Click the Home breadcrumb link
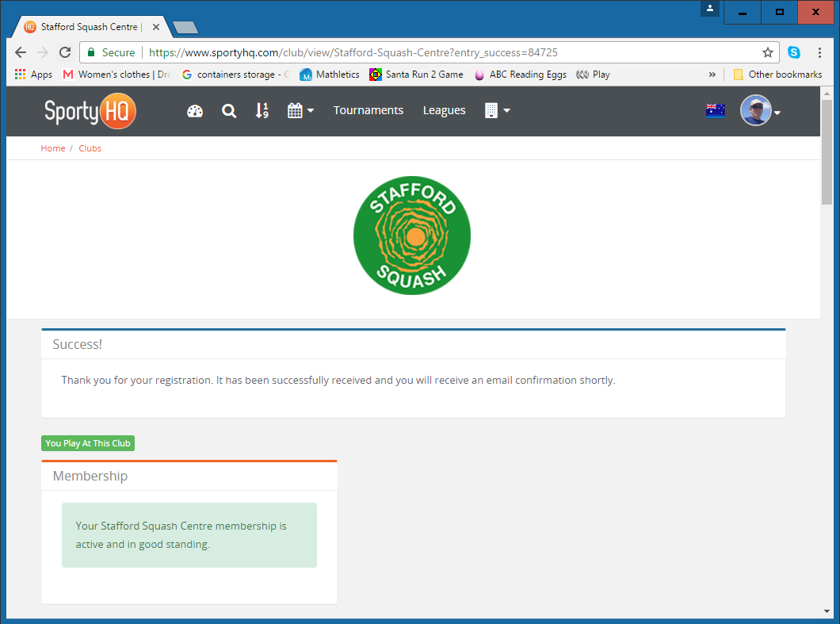 [x=53, y=148]
